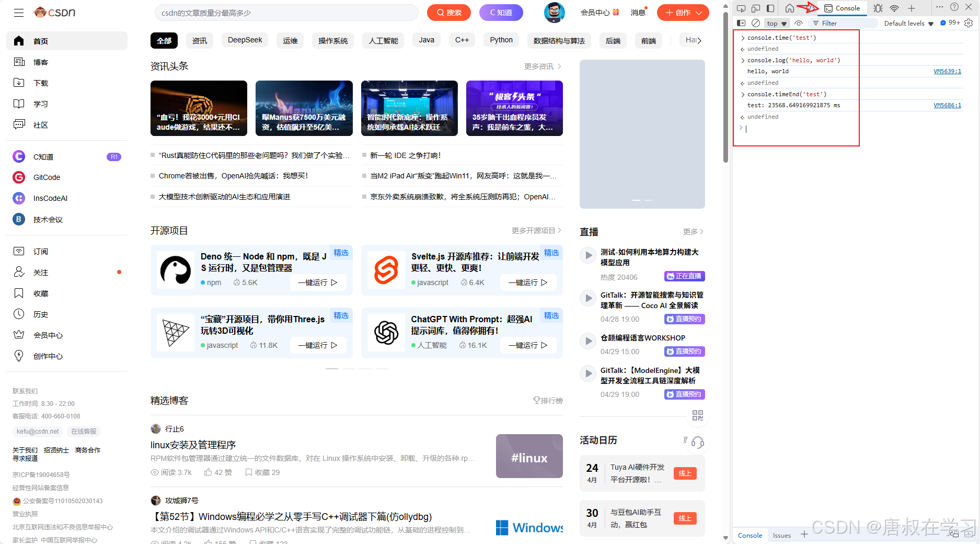Open the bug-shaped Sources debugger tab
This screenshot has width=980, height=544.
[x=878, y=8]
